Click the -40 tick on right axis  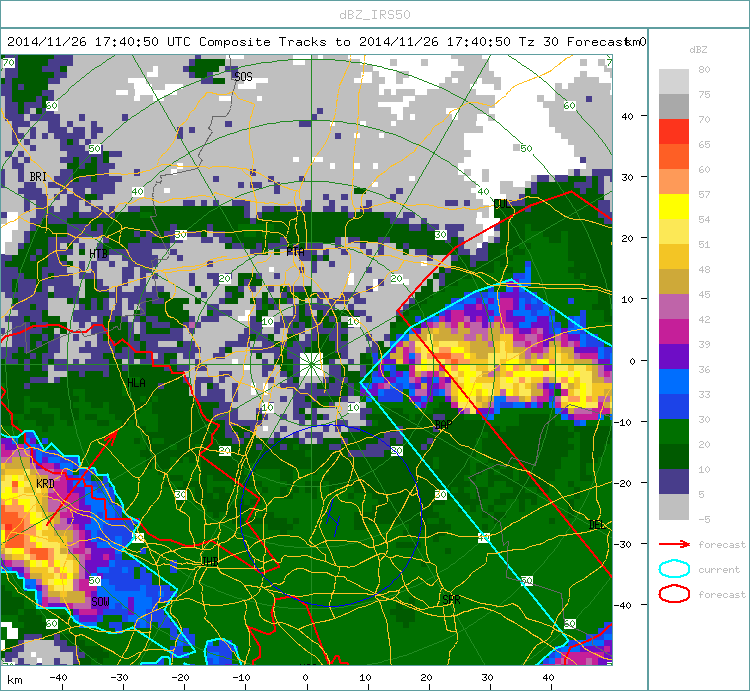tap(625, 605)
